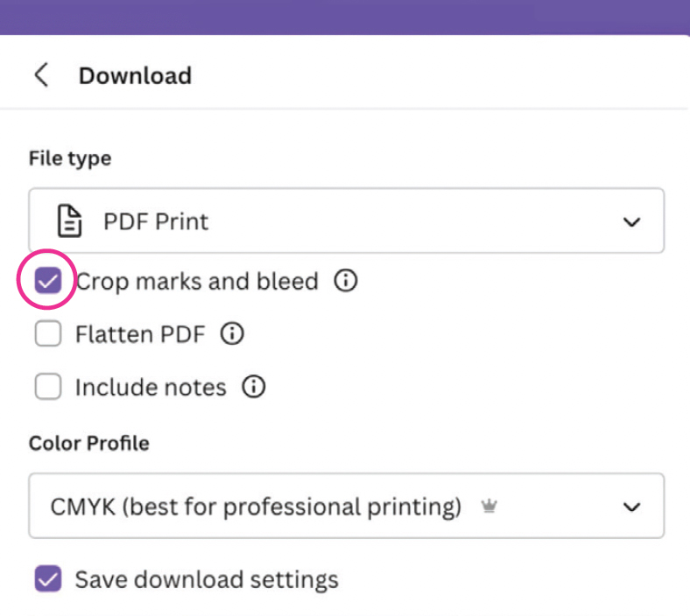
Task: Click the Include notes label text
Action: point(151,387)
